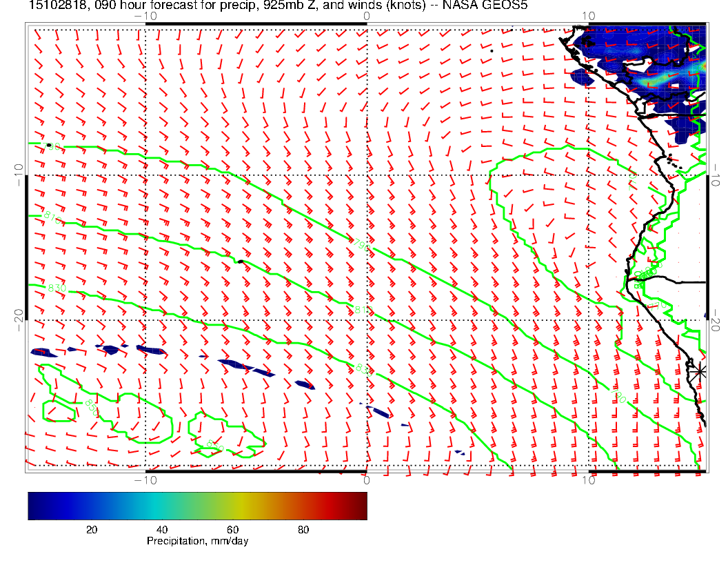Viewport: 728px width, 563px height.
Task: Select the yellow band near 60 on the colorbar
Action: pos(232,505)
